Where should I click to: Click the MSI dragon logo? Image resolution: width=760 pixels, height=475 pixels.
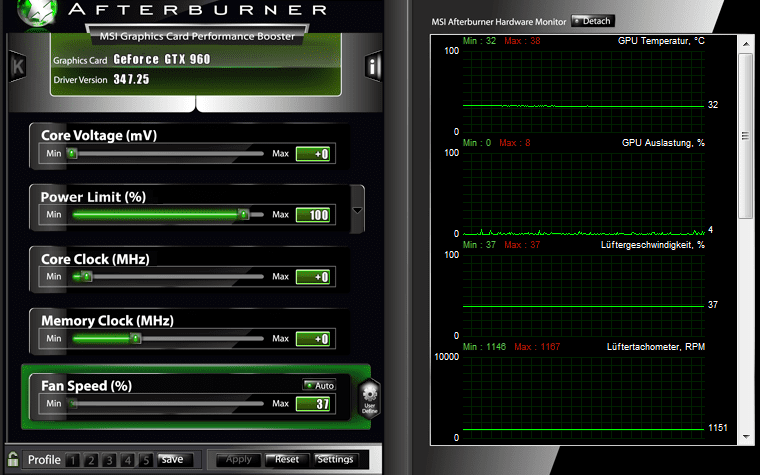37,13
